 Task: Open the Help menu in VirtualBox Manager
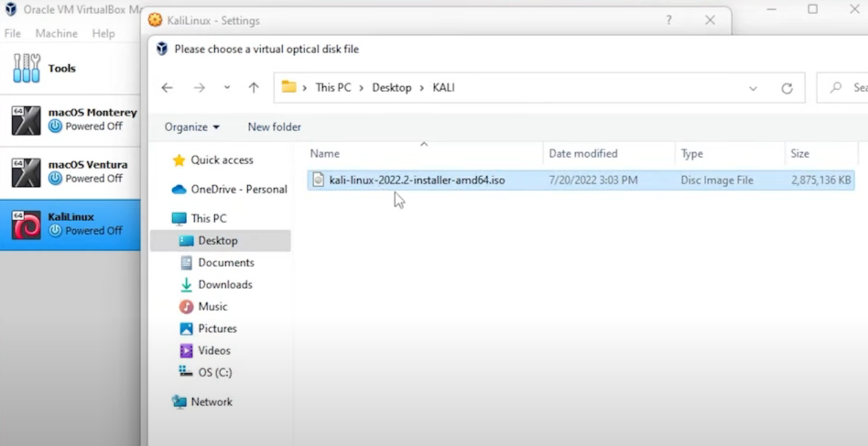coord(103,34)
